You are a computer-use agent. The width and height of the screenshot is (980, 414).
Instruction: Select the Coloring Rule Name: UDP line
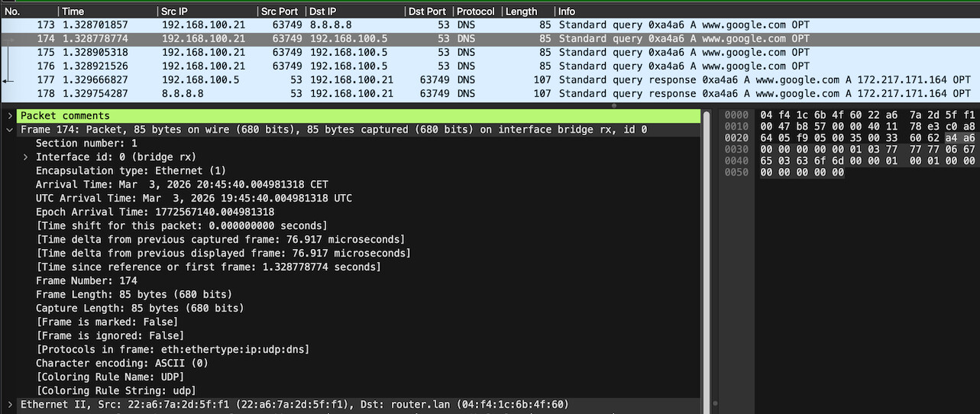[110, 377]
